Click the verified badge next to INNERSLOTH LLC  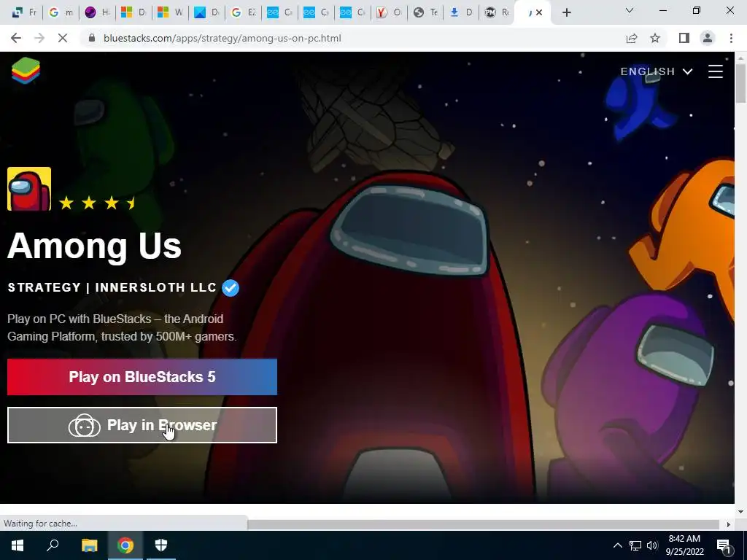point(231,287)
